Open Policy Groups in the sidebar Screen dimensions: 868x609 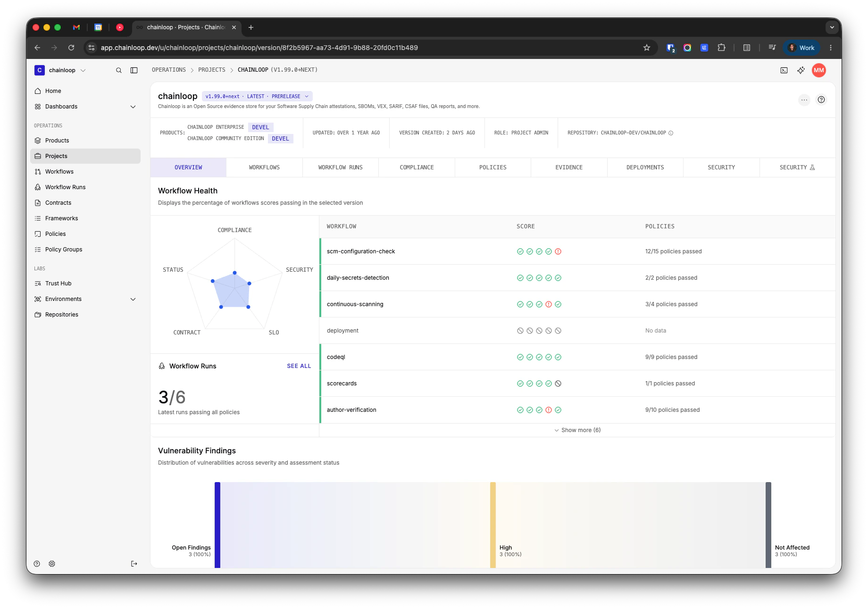pos(85,250)
